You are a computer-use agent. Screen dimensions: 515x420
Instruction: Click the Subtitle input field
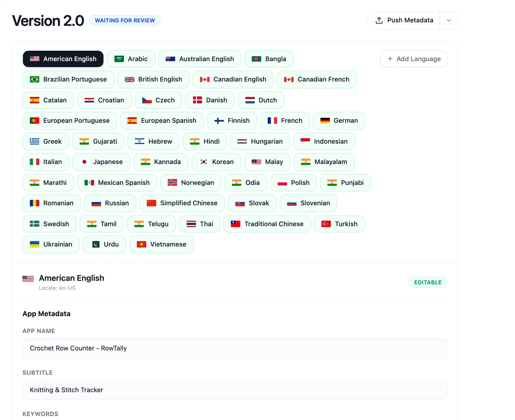pos(235,390)
